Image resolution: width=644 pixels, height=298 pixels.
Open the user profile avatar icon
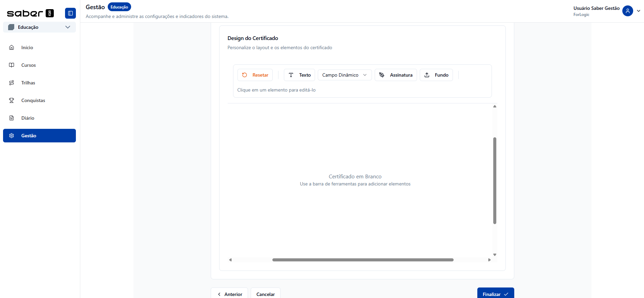pyautogui.click(x=627, y=11)
